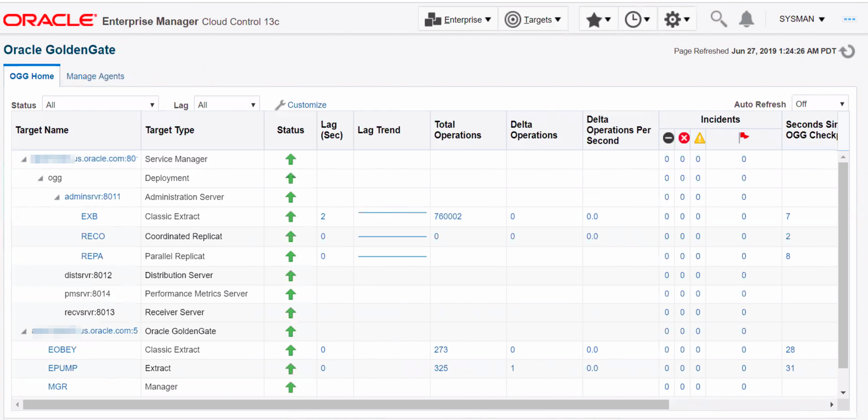
Task: Open the History clock menu
Action: [637, 20]
